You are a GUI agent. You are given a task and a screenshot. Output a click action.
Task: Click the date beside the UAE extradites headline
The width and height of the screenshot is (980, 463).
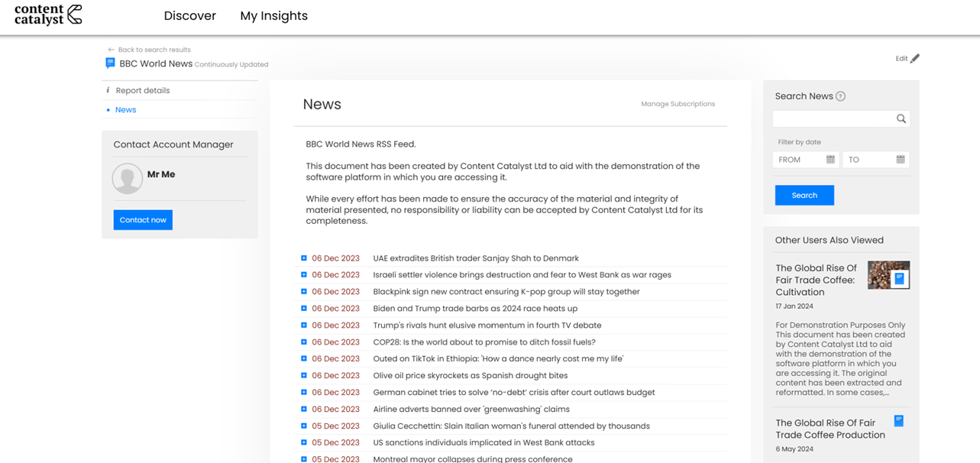coord(335,258)
